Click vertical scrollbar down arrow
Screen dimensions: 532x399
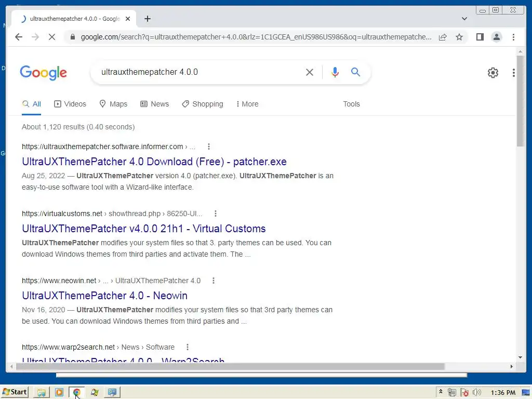point(521,357)
